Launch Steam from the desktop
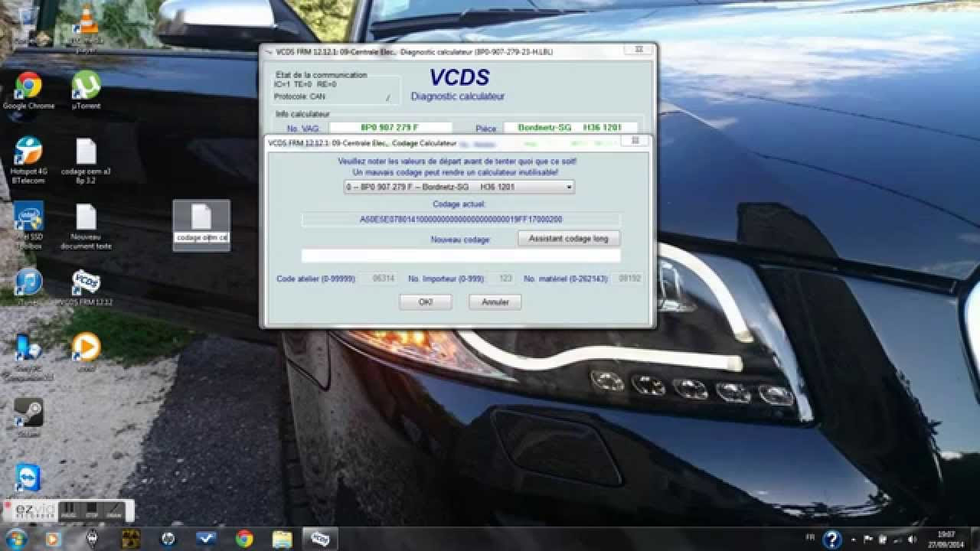 pyautogui.click(x=28, y=417)
